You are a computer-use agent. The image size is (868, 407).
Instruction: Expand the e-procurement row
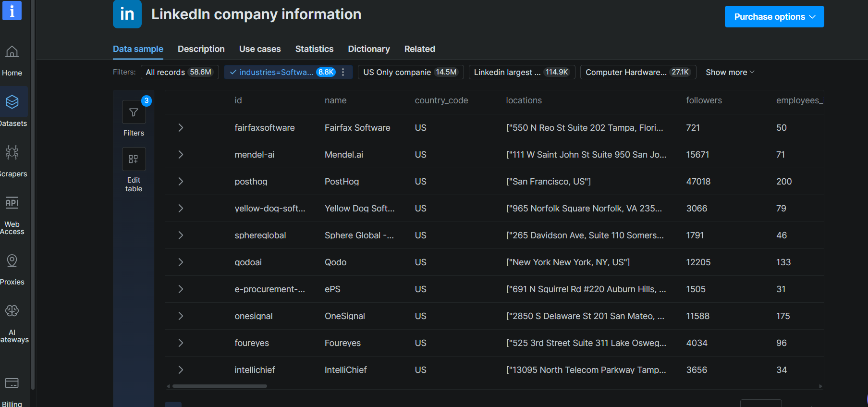coord(181,289)
